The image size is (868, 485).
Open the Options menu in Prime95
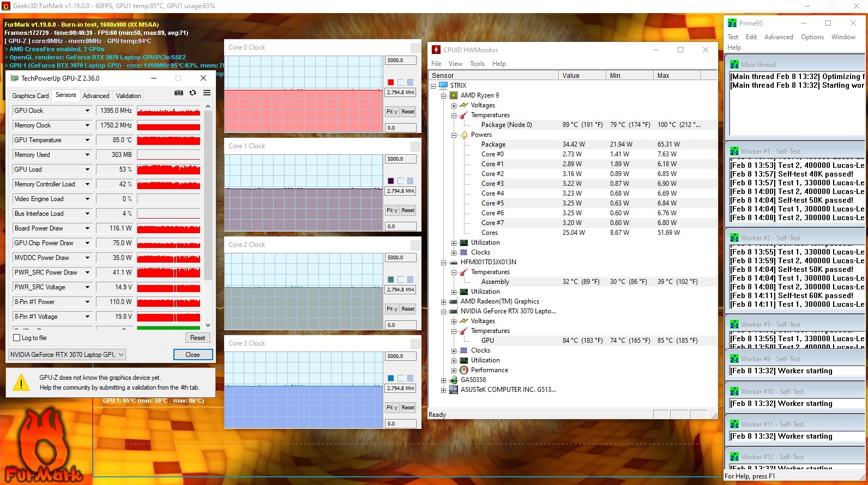pos(812,37)
